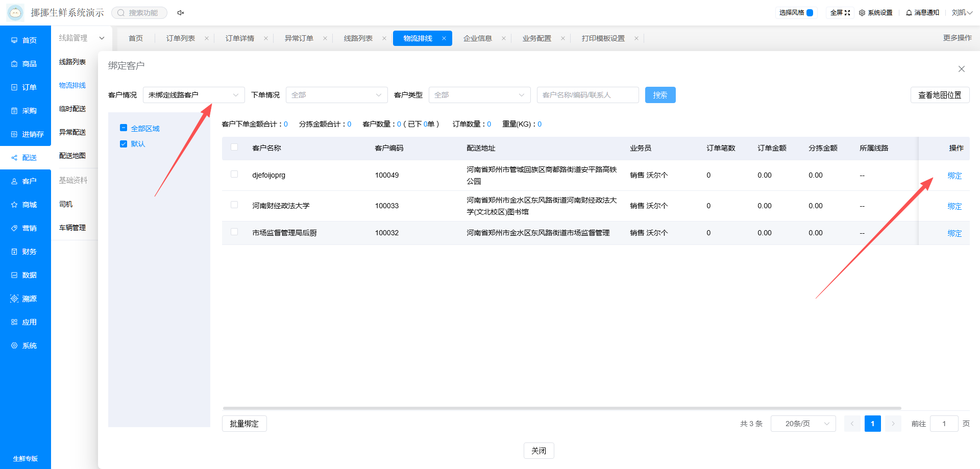The height and width of the screenshot is (469, 980).
Task: Close the 绑定客户 dialog with X
Action: click(x=961, y=69)
